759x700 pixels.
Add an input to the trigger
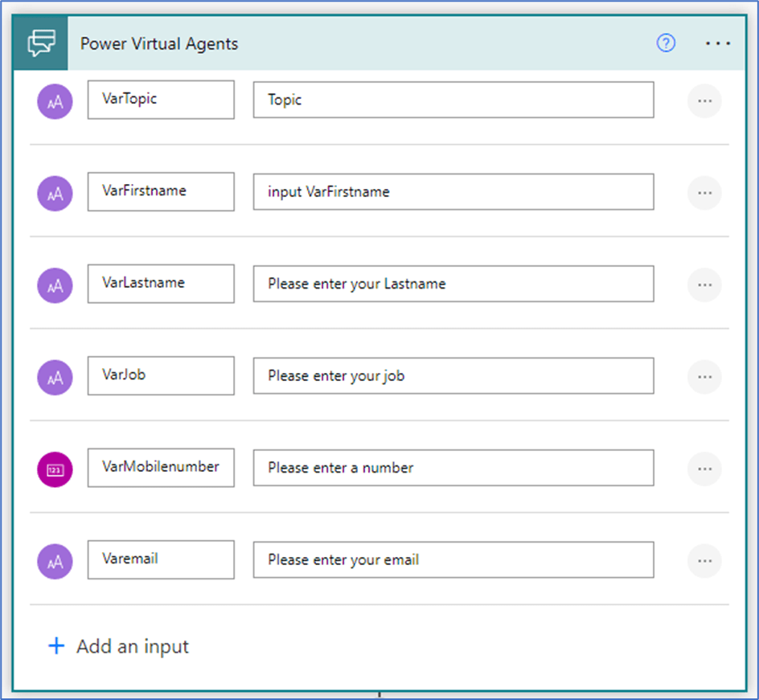coord(132,646)
